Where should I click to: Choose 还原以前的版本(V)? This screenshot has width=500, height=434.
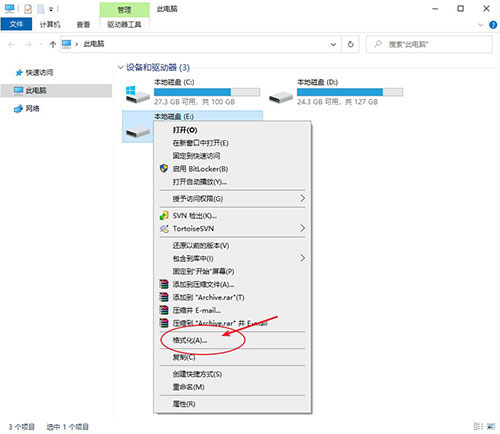[x=233, y=246]
